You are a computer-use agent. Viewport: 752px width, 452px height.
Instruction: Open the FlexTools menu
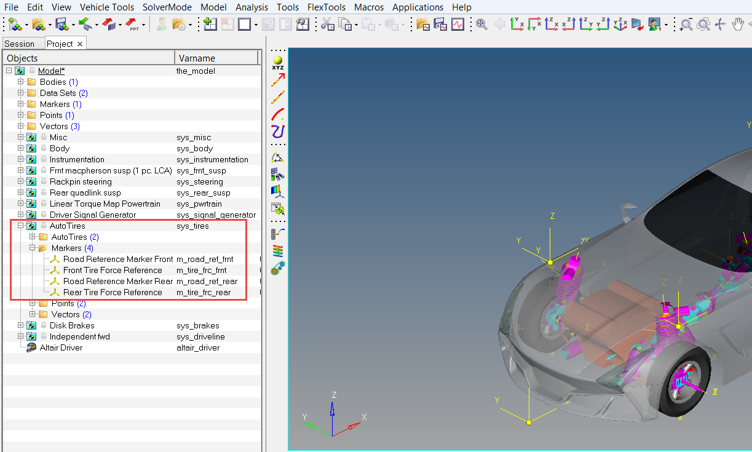point(326,7)
